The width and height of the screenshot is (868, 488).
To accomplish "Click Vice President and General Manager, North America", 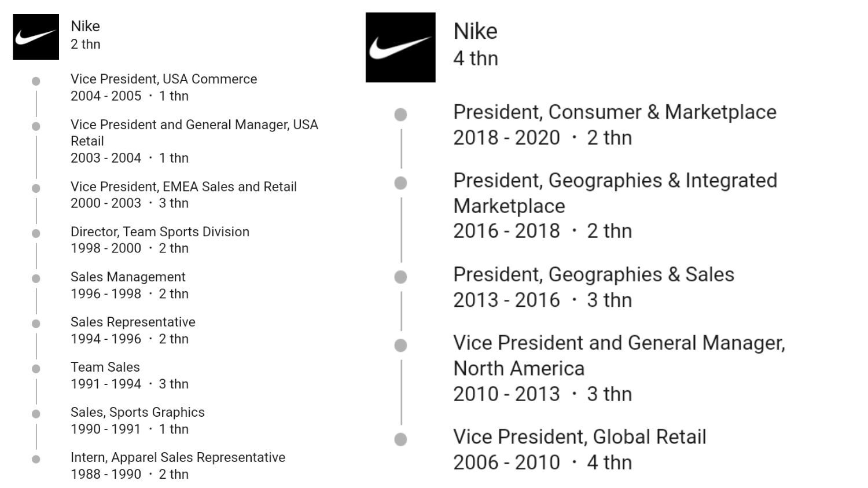I will coord(619,355).
